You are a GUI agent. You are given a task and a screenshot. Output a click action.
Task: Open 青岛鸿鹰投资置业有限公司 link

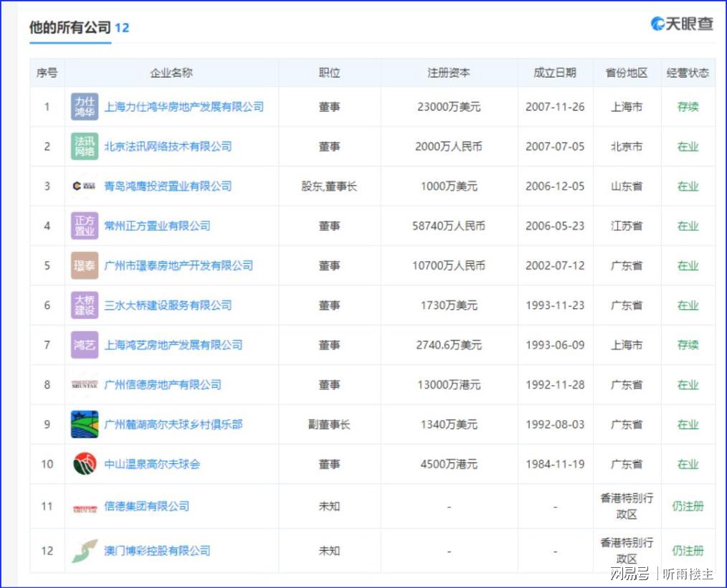point(168,186)
